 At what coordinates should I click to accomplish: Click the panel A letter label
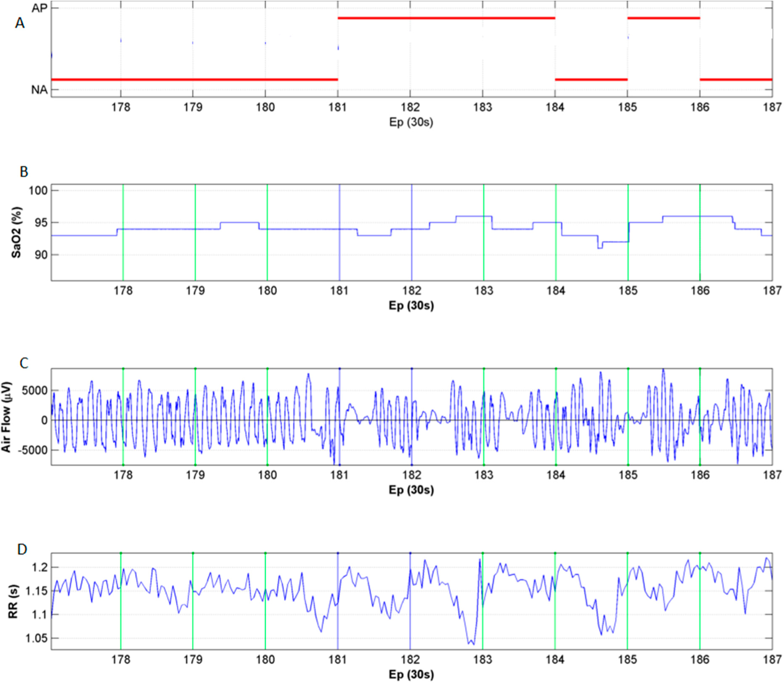pyautogui.click(x=19, y=23)
